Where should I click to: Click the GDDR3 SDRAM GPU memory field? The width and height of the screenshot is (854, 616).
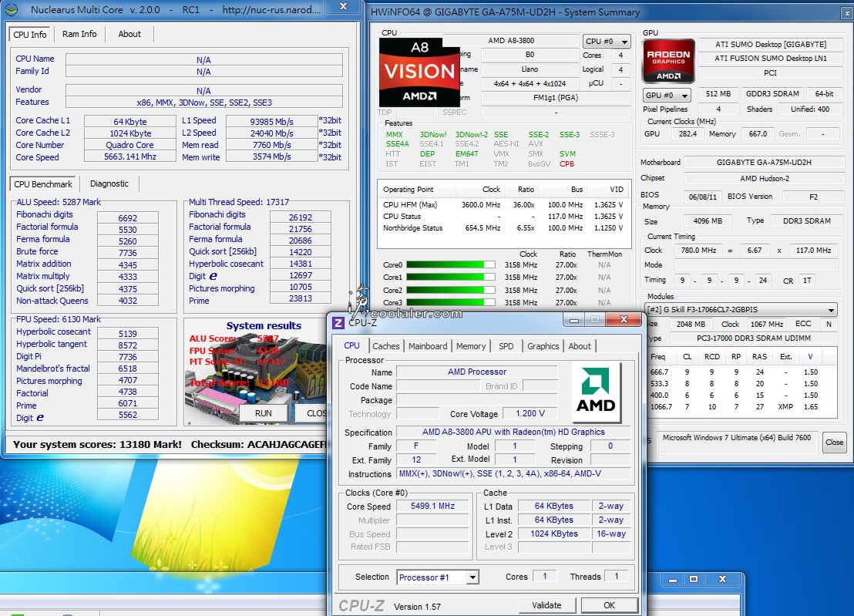tap(772, 94)
